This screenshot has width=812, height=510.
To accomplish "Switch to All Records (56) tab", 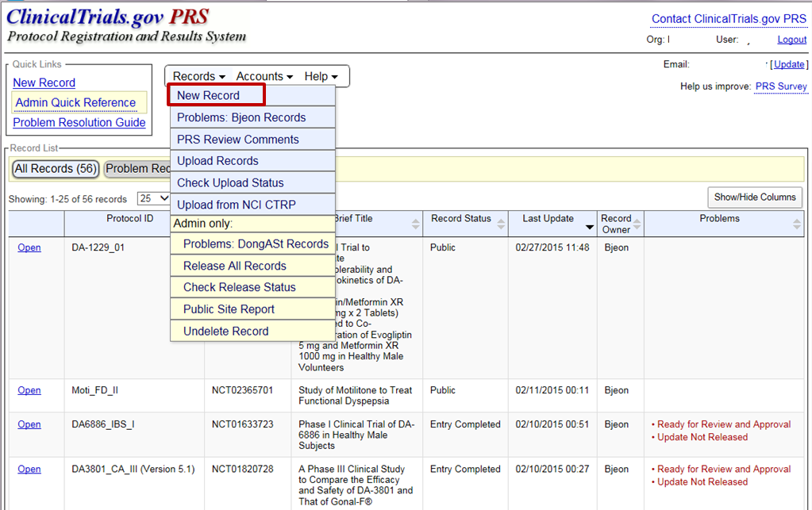I will coord(56,169).
